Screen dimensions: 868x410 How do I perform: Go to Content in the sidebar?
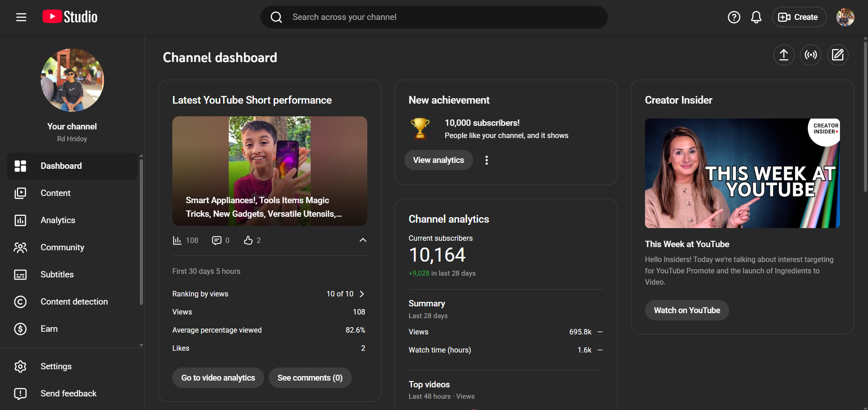point(56,193)
